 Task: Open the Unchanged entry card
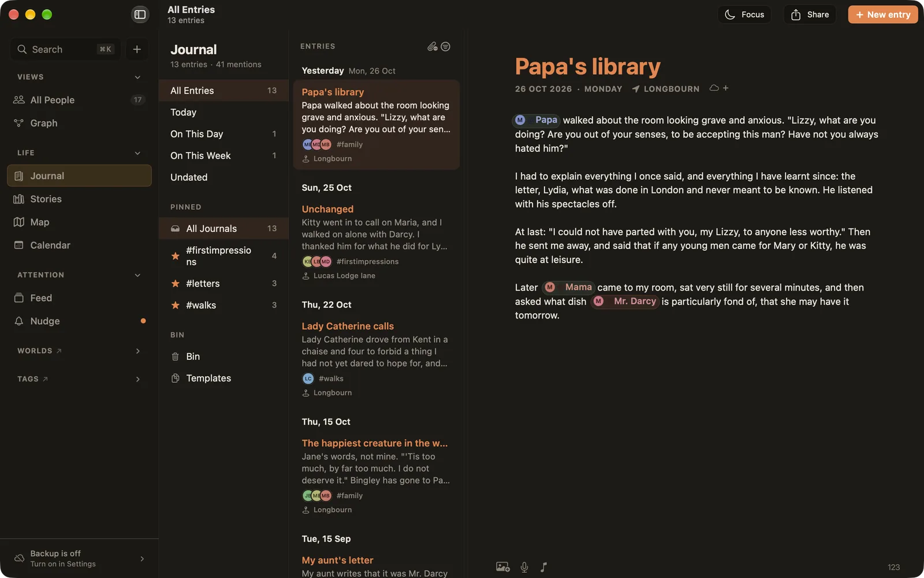point(376,242)
